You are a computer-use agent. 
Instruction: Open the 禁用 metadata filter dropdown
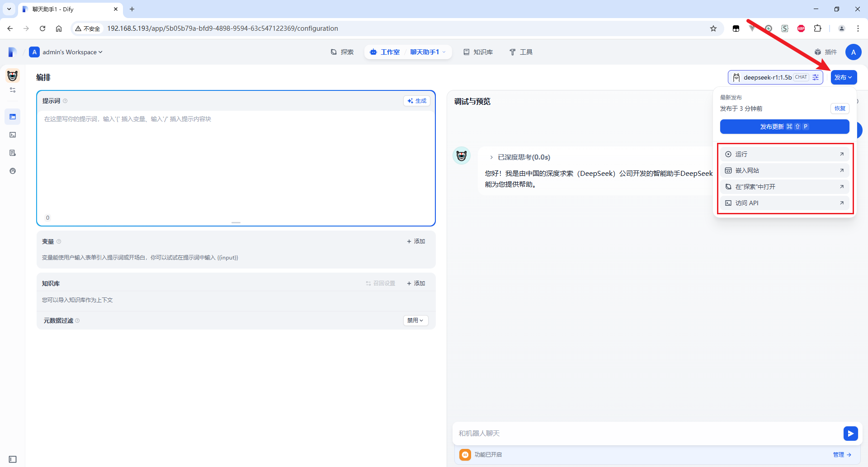pos(415,321)
